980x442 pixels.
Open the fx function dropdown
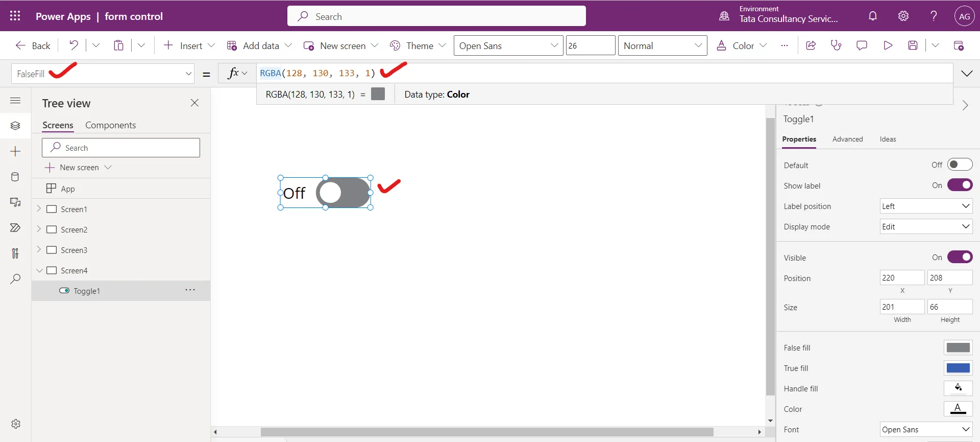(237, 73)
